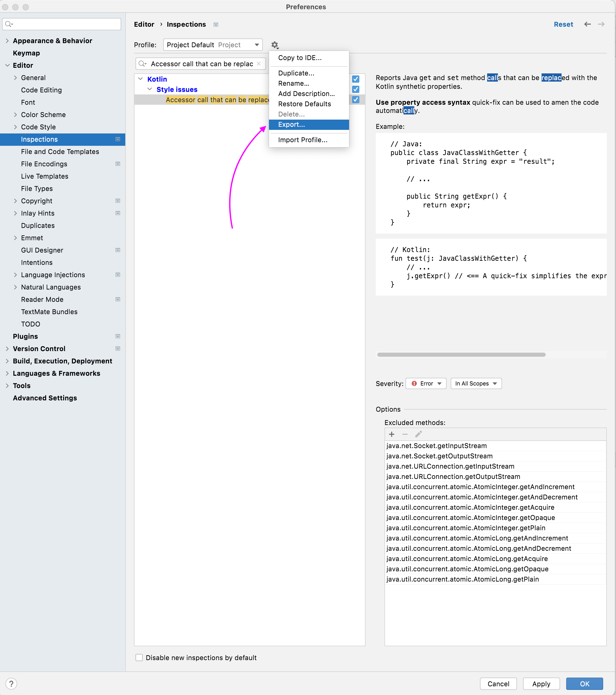Click the OK button

584,684
